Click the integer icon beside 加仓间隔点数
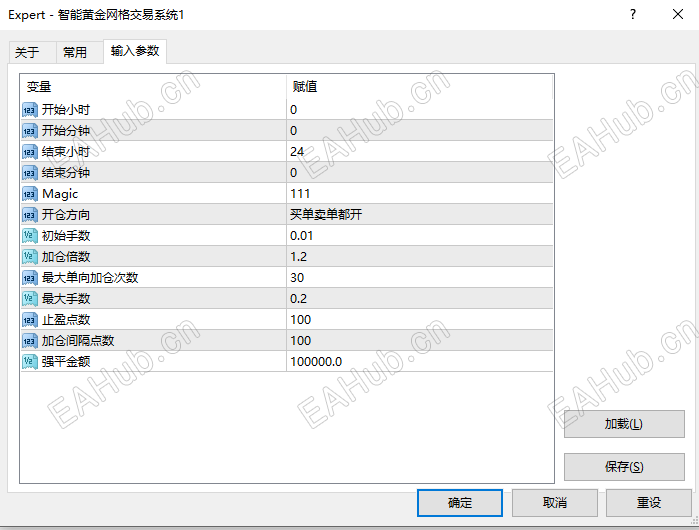This screenshot has height=530, width=699. (30, 341)
